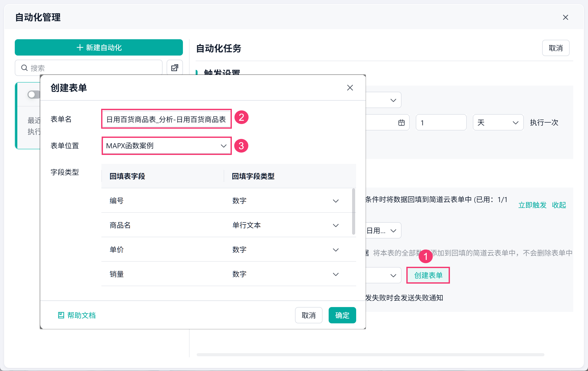Screen dimensions: 588x371
Task: Click the field list vertical scrollbar
Action: click(x=353, y=211)
